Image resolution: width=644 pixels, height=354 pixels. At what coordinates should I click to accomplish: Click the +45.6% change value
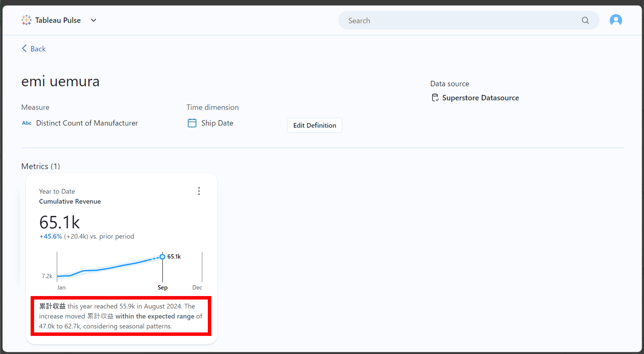[x=51, y=236]
